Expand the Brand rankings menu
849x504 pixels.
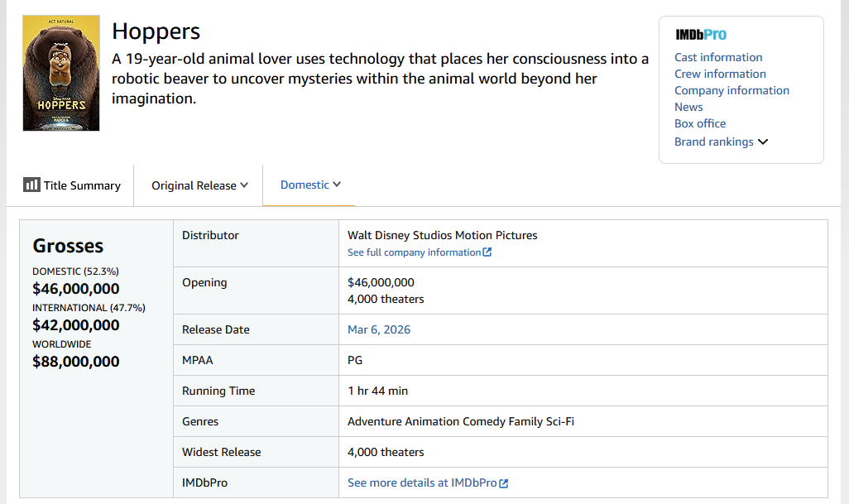[x=713, y=142]
